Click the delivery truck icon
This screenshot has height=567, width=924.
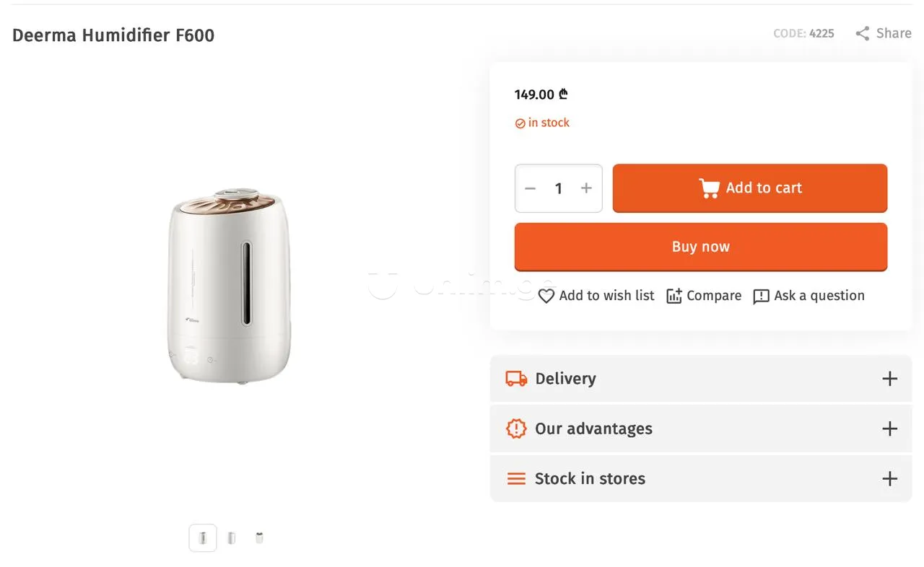(516, 379)
